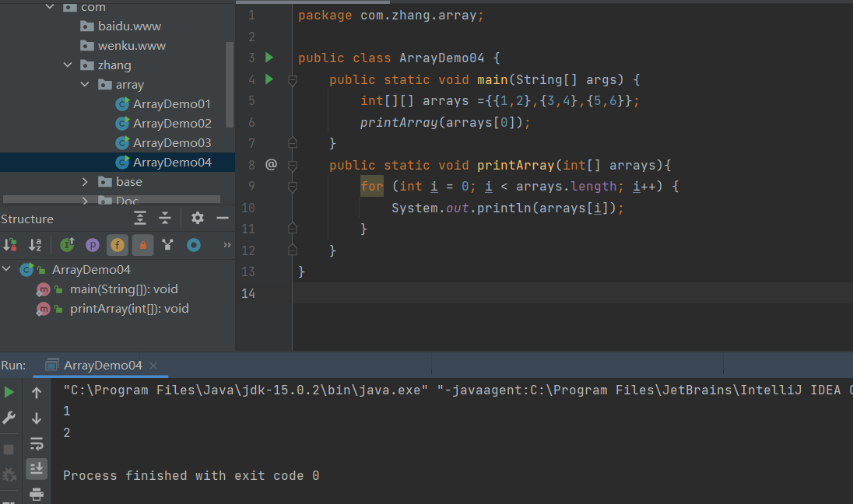Image resolution: width=853 pixels, height=504 pixels.
Task: Print the Run console output
Action: pyautogui.click(x=37, y=494)
